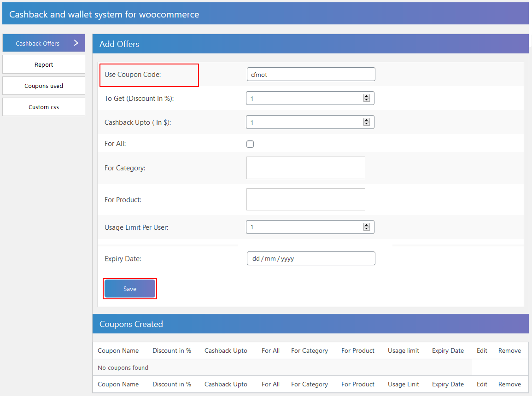
Task: Increase the Discount In % value
Action: 367,96
